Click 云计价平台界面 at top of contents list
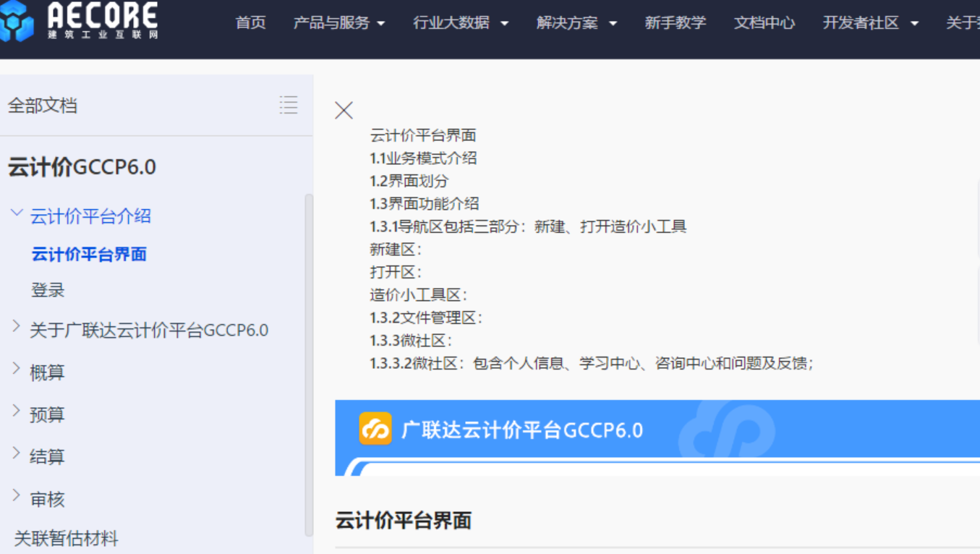 pyautogui.click(x=423, y=135)
